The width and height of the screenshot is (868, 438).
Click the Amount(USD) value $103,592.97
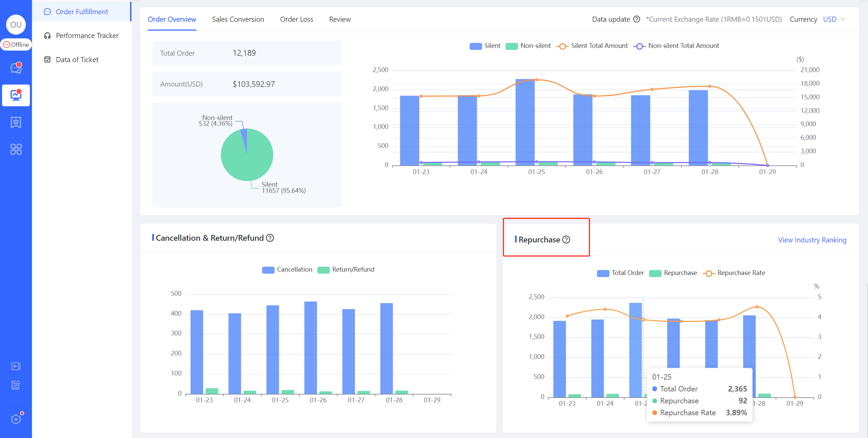point(254,84)
